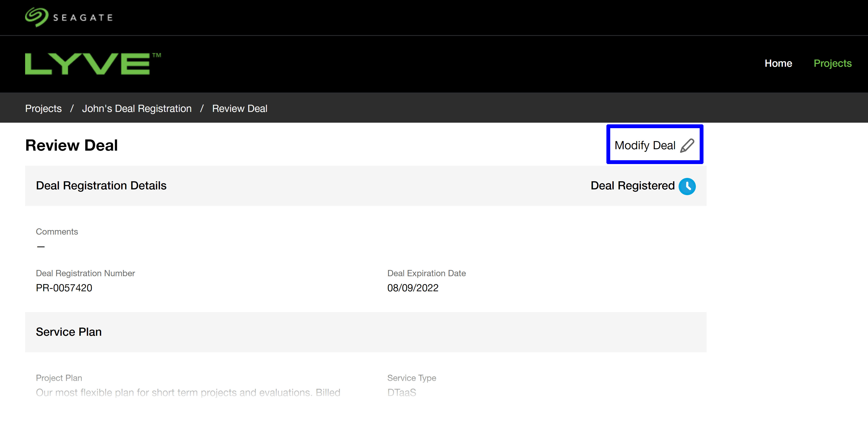The width and height of the screenshot is (868, 429).
Task: Click the Deal Registered status label
Action: (632, 186)
